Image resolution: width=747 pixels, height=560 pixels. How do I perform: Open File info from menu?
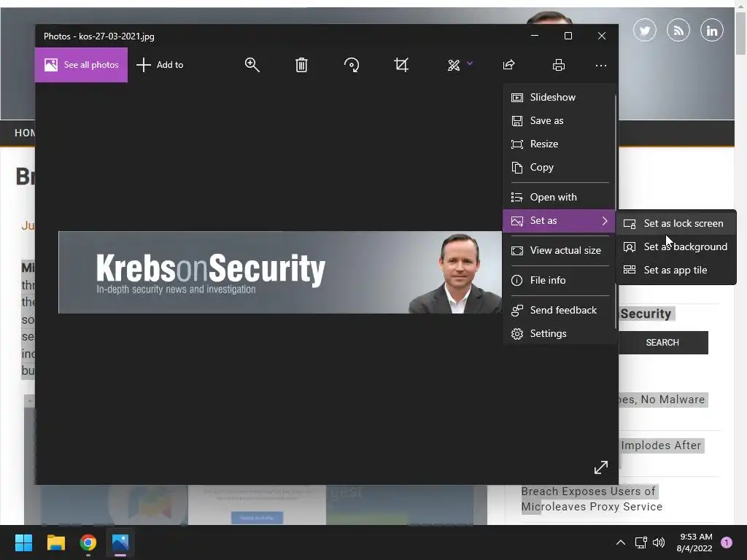coord(559,280)
